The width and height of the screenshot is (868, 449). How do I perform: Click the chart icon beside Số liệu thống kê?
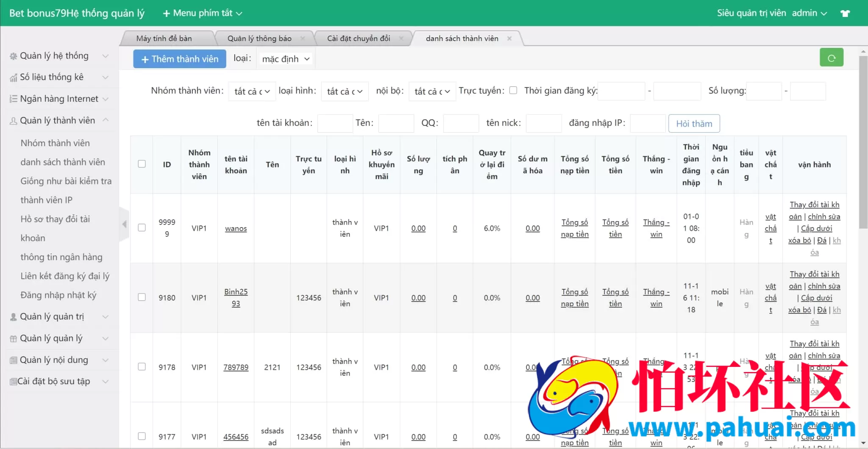click(14, 78)
